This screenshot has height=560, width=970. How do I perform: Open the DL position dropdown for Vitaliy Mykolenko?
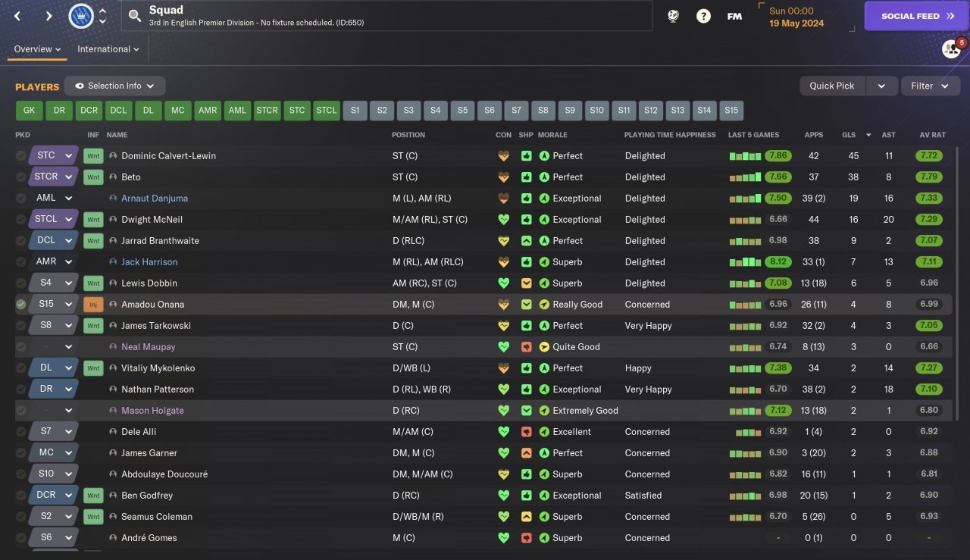(x=54, y=368)
